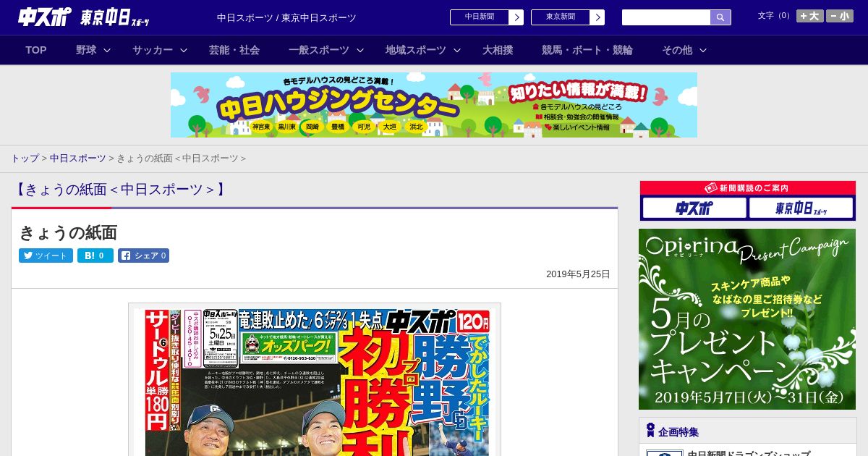This screenshot has width=868, height=456.
Task: Open the 東京新聞 link button
Action: pos(561,17)
